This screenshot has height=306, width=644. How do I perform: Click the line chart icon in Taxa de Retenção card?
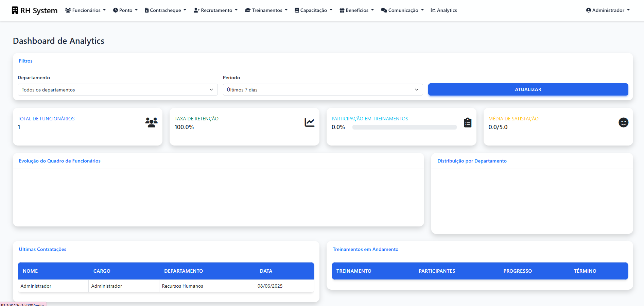pyautogui.click(x=309, y=122)
